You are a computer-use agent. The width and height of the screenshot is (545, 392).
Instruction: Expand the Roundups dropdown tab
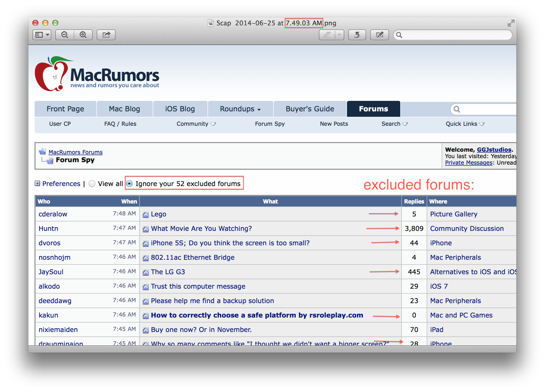(x=240, y=109)
